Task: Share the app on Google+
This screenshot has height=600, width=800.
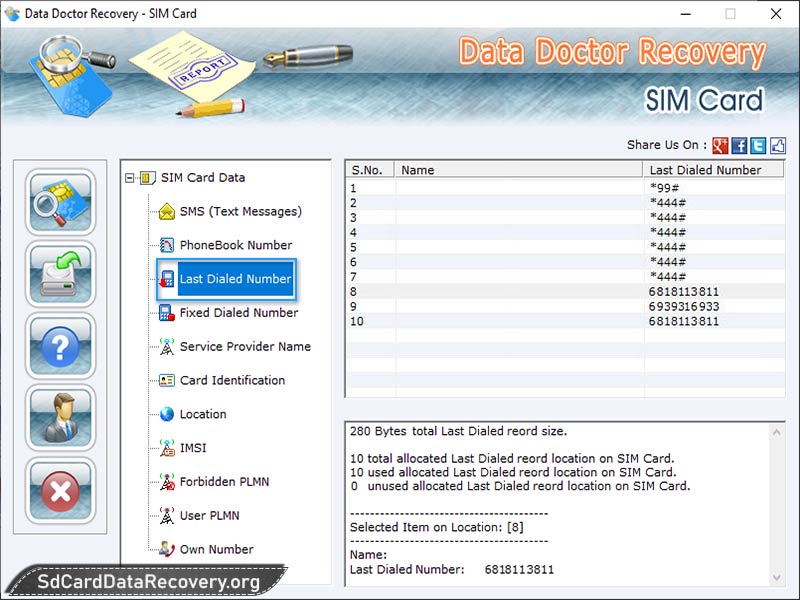Action: click(x=718, y=145)
